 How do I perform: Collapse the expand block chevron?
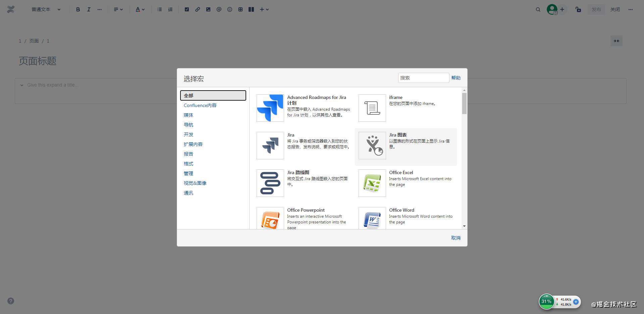pyautogui.click(x=22, y=85)
